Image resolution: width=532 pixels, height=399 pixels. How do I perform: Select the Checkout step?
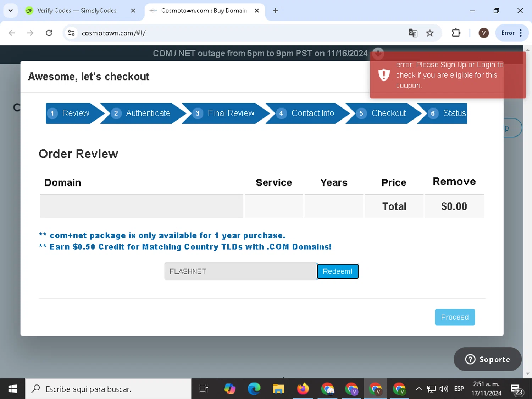tap(383, 113)
